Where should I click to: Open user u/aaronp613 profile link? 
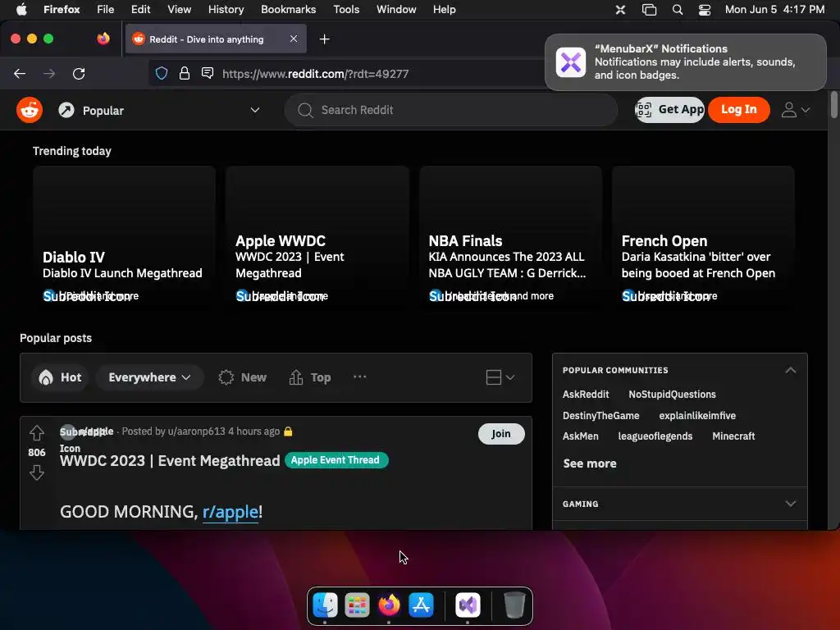[x=196, y=431]
